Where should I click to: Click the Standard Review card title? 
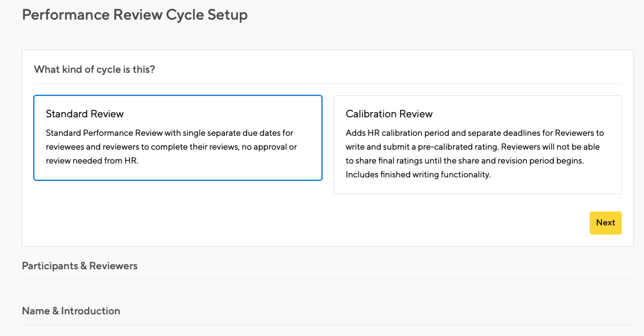(85, 114)
